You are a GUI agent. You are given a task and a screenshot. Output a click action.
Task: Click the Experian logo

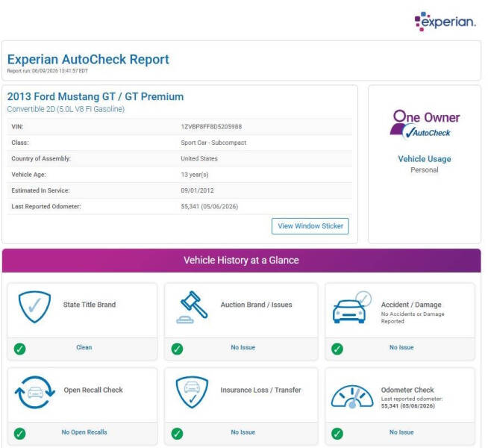tap(445, 22)
